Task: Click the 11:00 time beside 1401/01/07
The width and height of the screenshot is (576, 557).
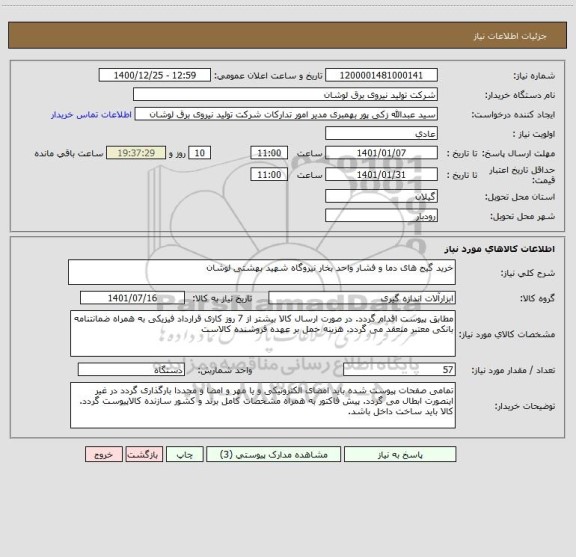Action: [269, 153]
